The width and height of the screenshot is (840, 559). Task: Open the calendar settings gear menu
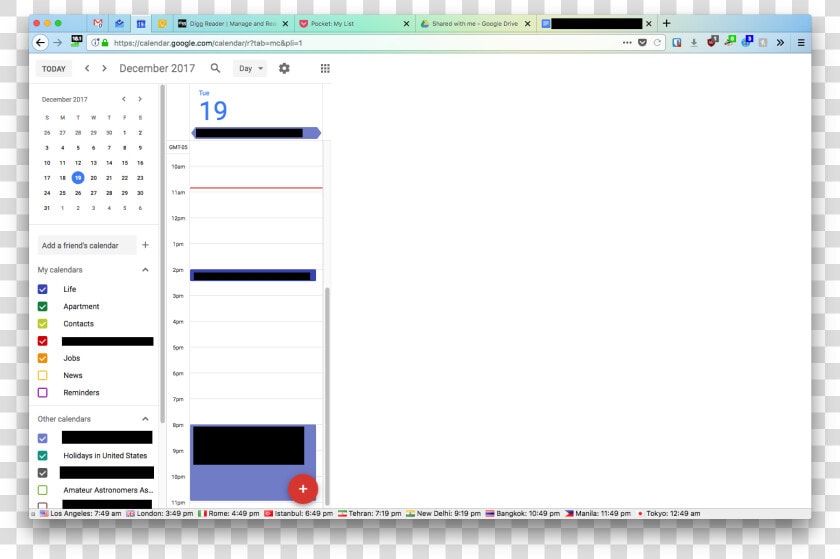click(x=284, y=68)
